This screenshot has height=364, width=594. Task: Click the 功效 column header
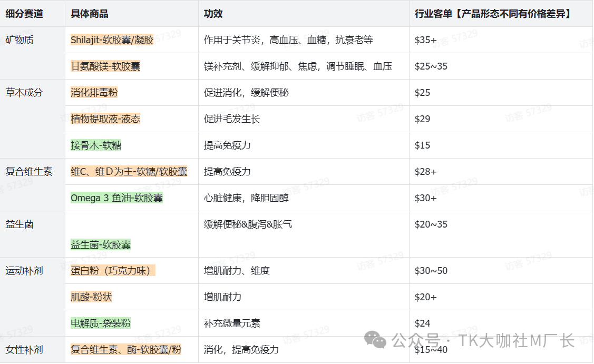pyautogui.click(x=213, y=14)
